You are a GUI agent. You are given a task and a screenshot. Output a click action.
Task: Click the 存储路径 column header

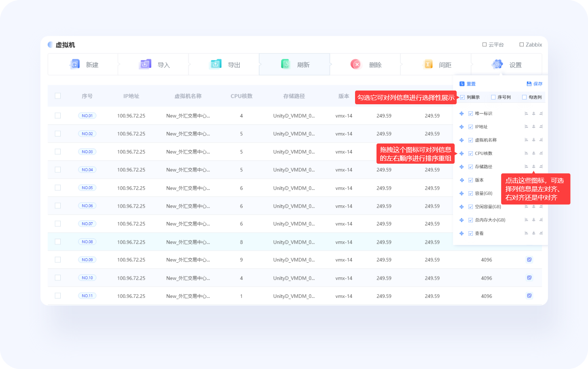point(294,96)
